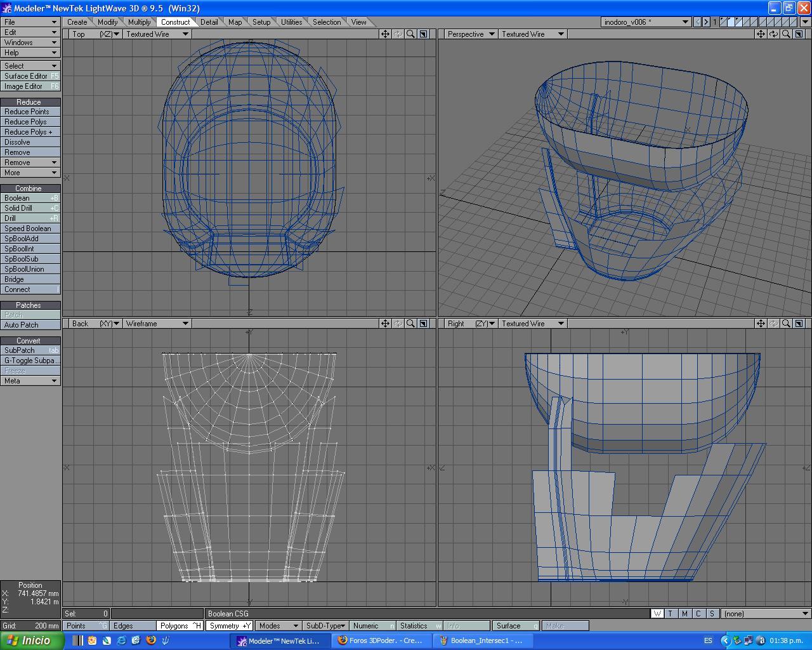Go to next layer bank arrow

706,22
